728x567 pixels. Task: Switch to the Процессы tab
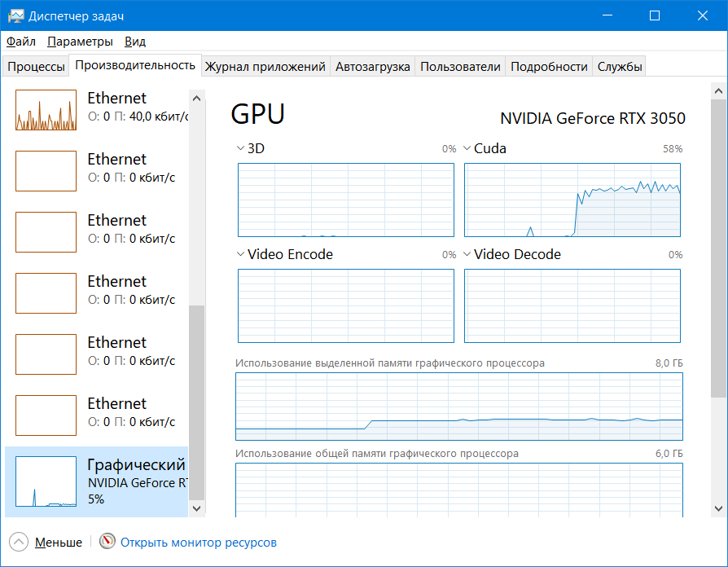coord(36,67)
